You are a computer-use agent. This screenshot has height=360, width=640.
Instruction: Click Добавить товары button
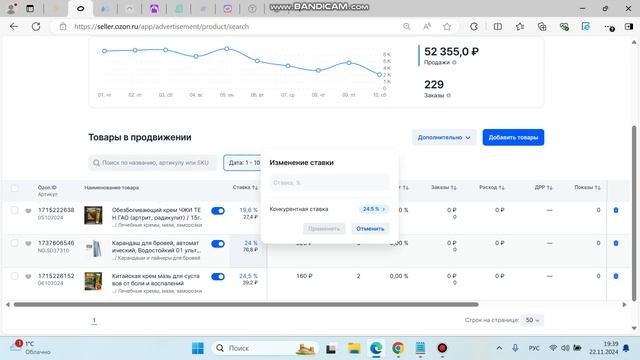[513, 138]
